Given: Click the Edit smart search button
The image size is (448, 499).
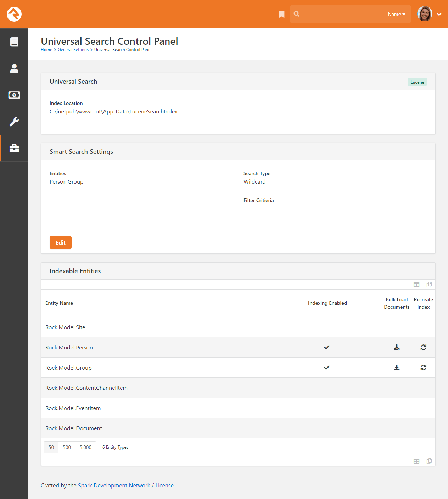Looking at the screenshot, I should 61,242.
